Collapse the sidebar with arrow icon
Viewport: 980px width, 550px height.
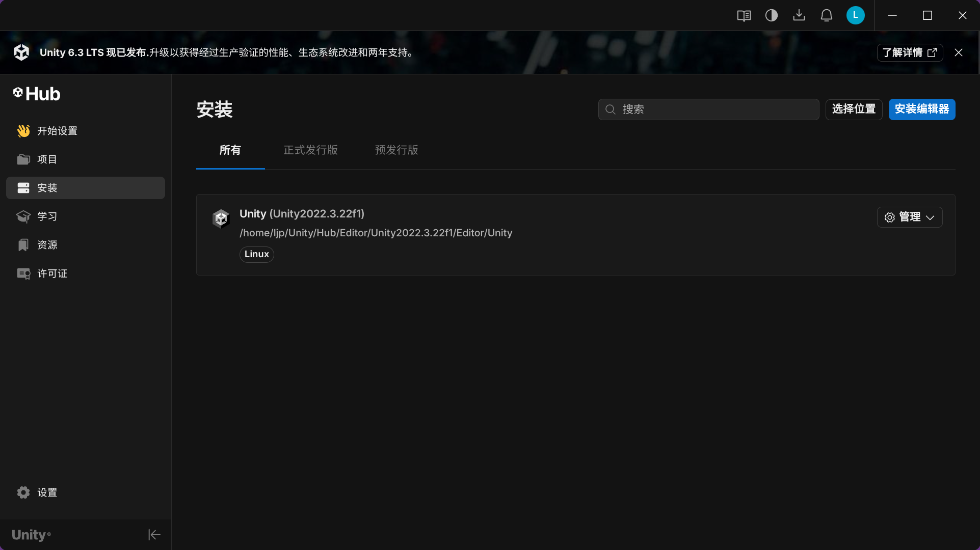point(154,535)
